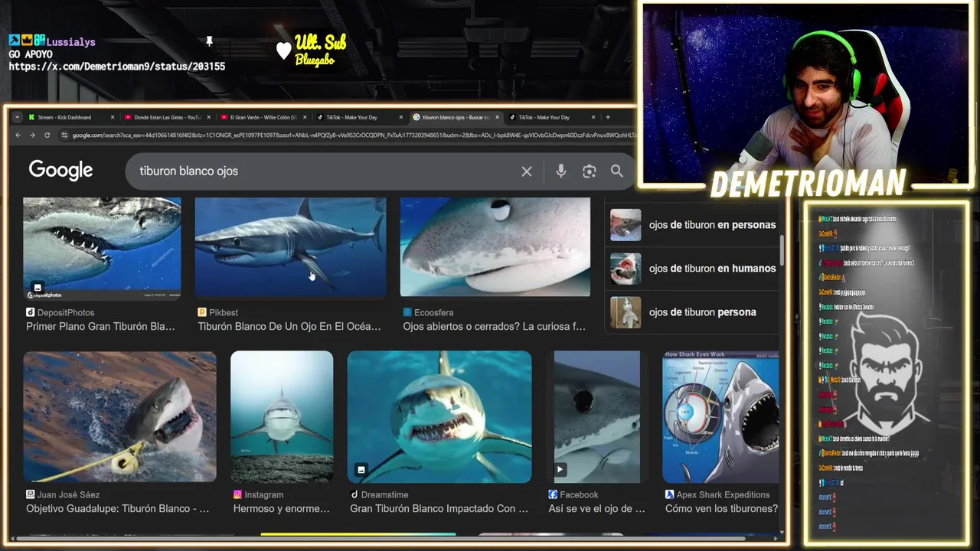The height and width of the screenshot is (551, 980).
Task: Submit search with the magnifying glass icon
Action: tap(617, 171)
